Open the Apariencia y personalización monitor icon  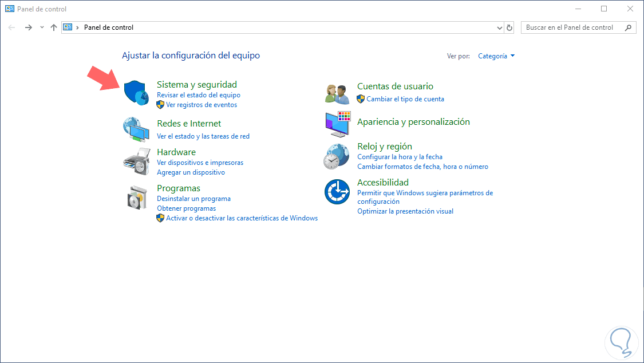(338, 124)
